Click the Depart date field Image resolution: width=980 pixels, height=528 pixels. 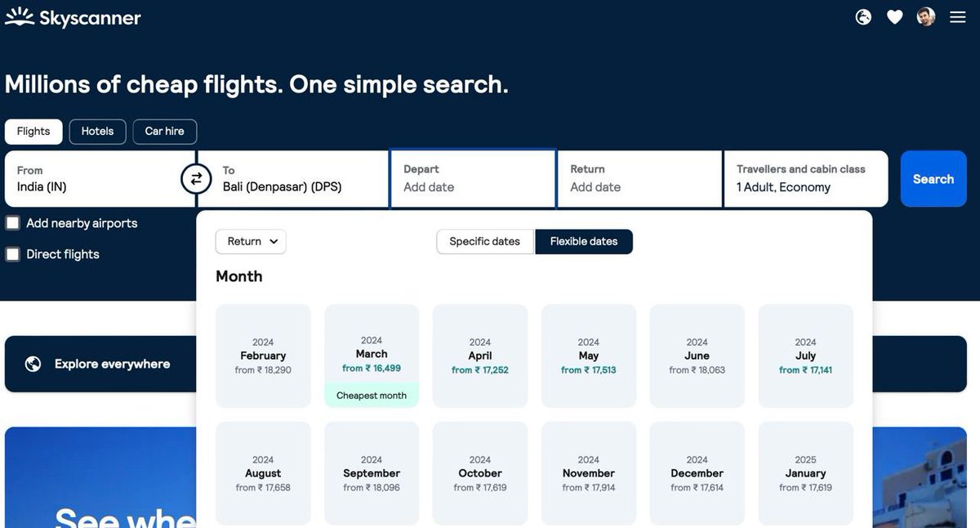click(474, 179)
